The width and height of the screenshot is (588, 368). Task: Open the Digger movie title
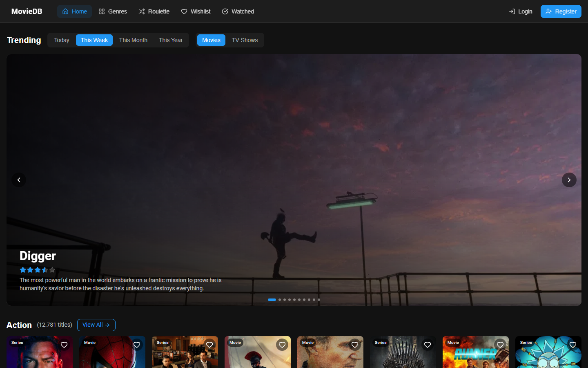pyautogui.click(x=38, y=256)
